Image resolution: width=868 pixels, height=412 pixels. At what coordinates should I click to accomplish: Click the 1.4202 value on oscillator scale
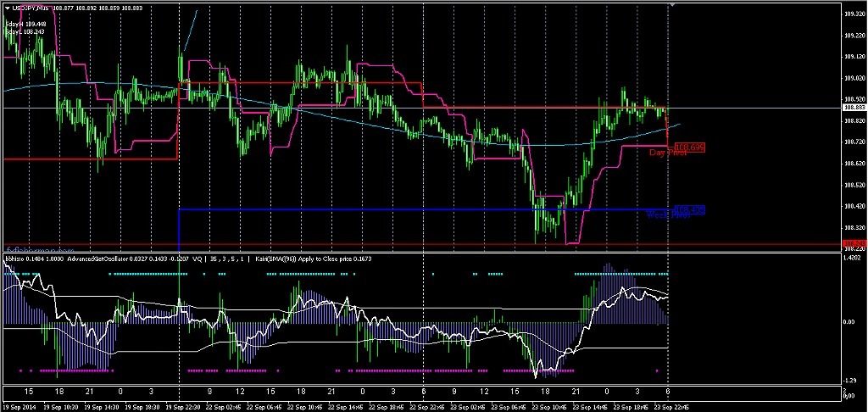(x=854, y=257)
